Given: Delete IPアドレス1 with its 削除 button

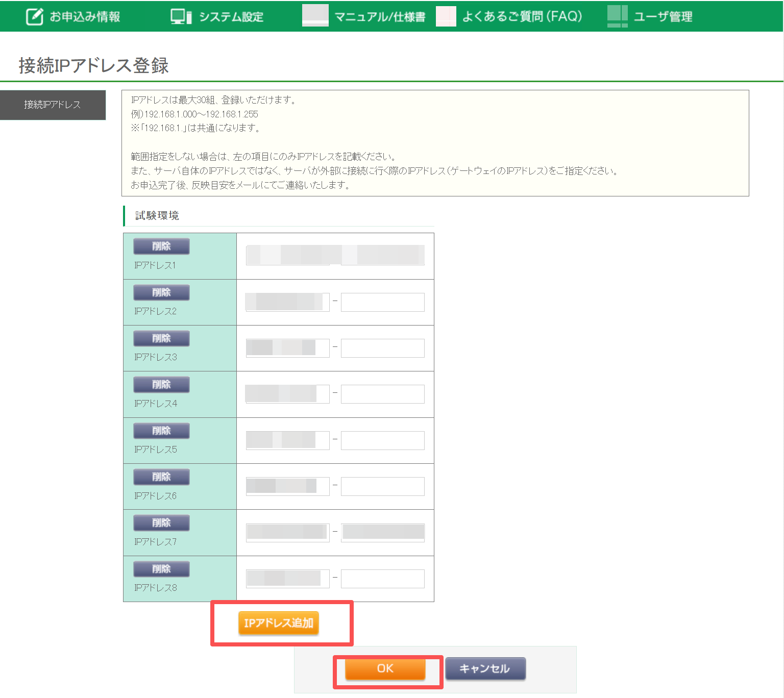Looking at the screenshot, I should tap(161, 246).
